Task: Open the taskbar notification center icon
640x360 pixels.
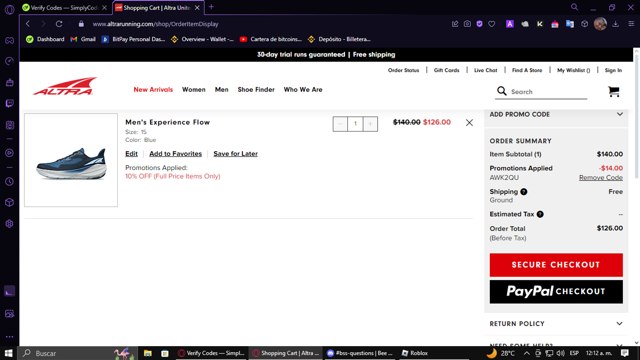Action: point(625,353)
